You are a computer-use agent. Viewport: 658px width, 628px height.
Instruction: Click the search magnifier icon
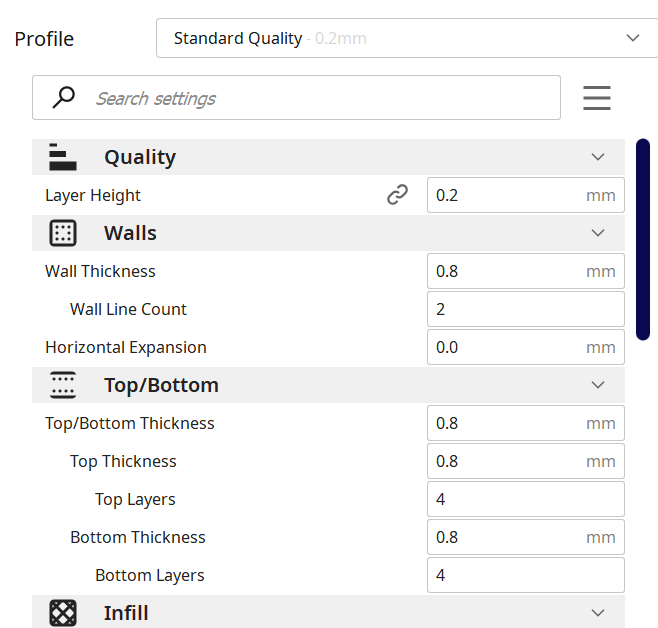click(x=64, y=98)
